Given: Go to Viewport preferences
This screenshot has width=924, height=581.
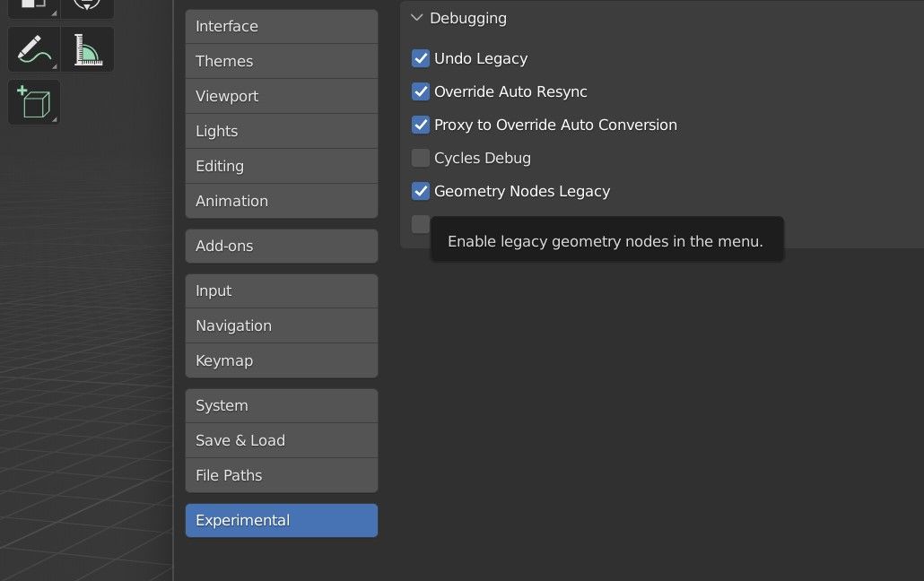Looking at the screenshot, I should (281, 96).
